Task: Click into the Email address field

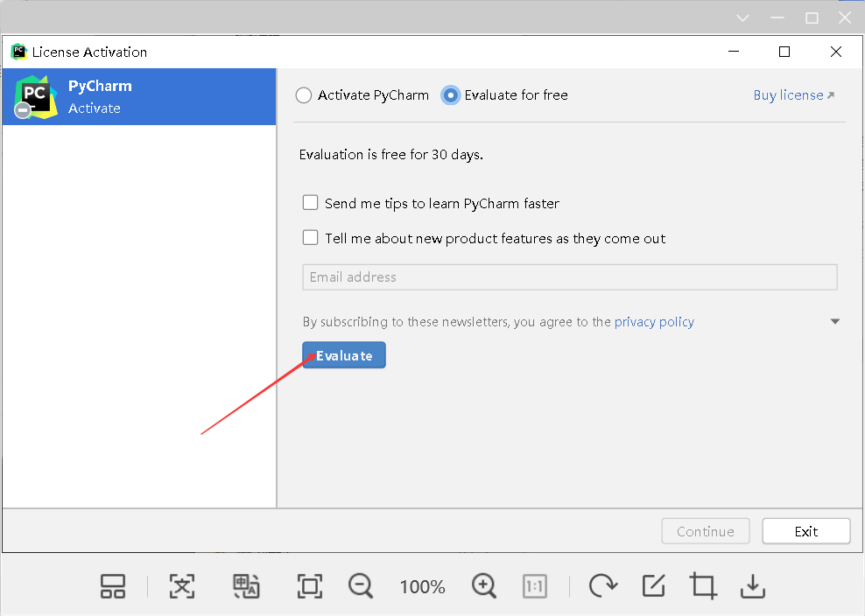Action: tap(570, 276)
